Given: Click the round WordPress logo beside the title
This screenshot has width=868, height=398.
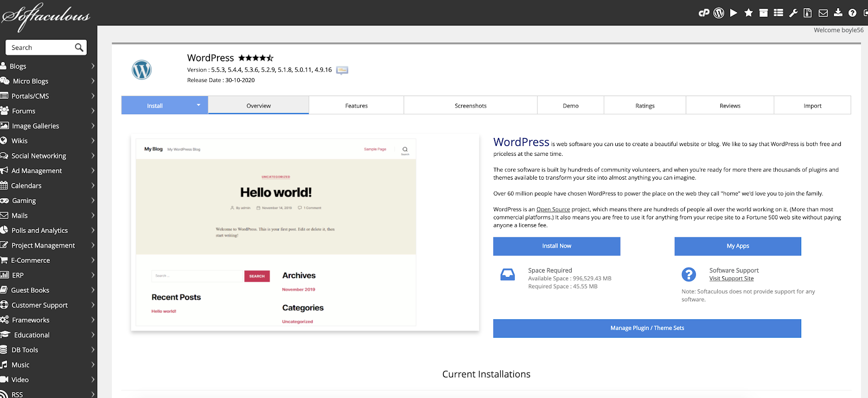Looking at the screenshot, I should pos(142,70).
